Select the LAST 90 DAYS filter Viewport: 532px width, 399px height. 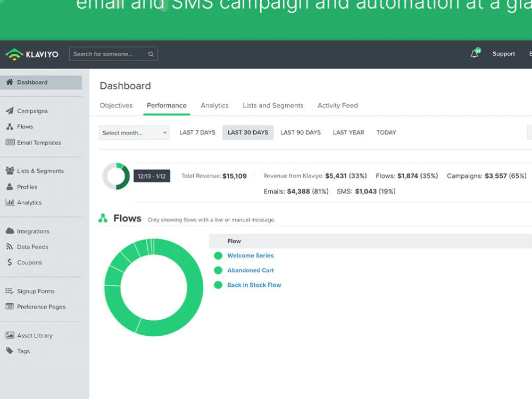[300, 132]
